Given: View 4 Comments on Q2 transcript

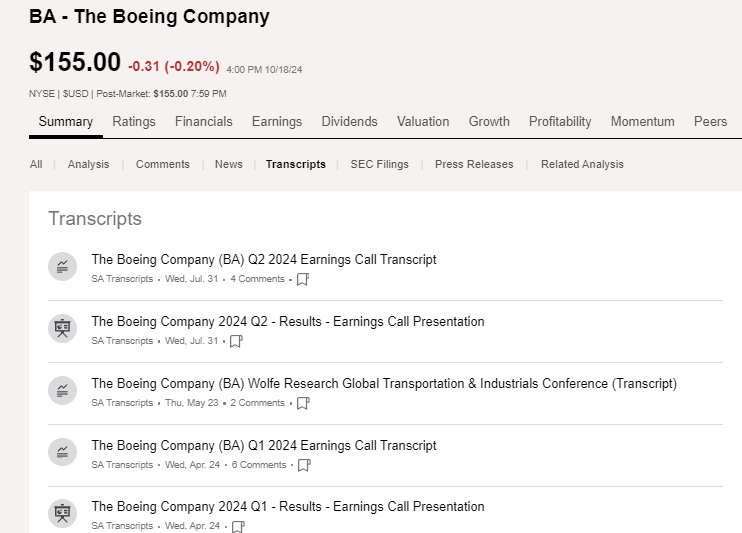Looking at the screenshot, I should [257, 279].
